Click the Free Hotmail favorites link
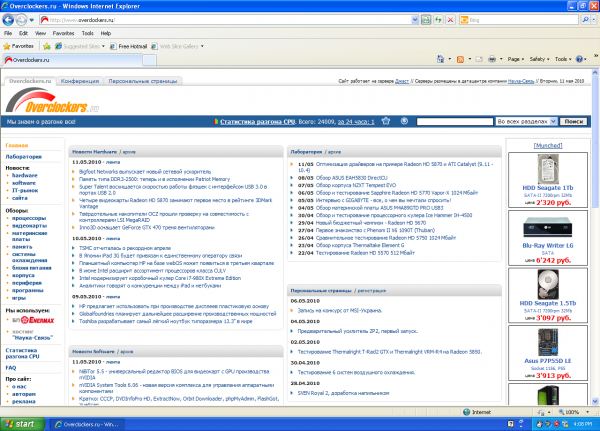 [128, 46]
